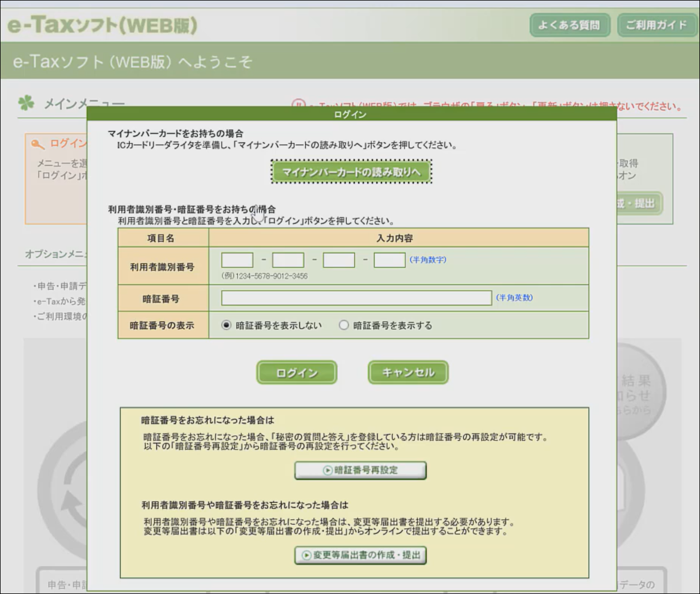Click the 項目名 column header
The width and height of the screenshot is (700, 594).
pos(163,238)
